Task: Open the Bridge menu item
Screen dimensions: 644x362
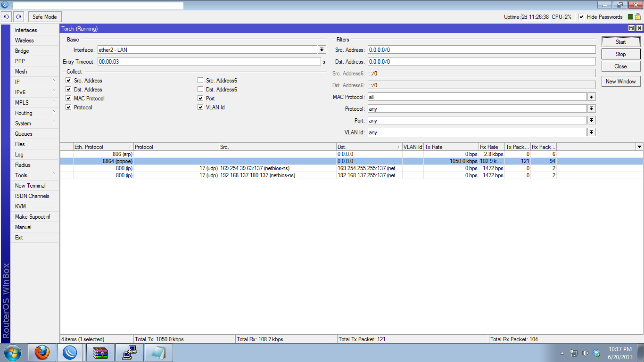Action: [35, 51]
